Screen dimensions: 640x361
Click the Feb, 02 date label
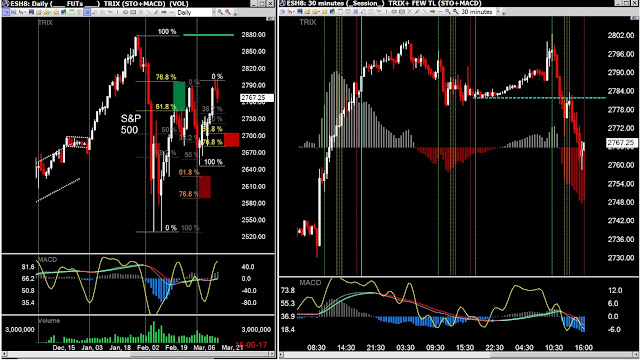(x=148, y=348)
